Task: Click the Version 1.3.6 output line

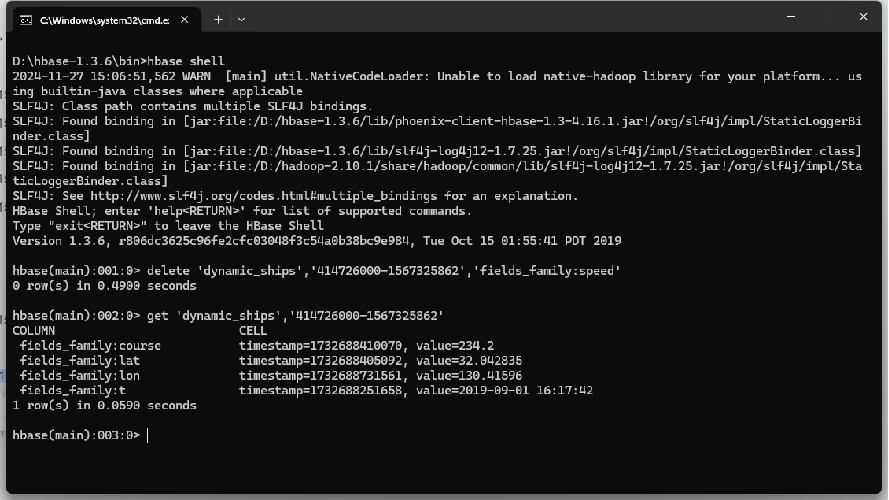Action: (x=316, y=241)
